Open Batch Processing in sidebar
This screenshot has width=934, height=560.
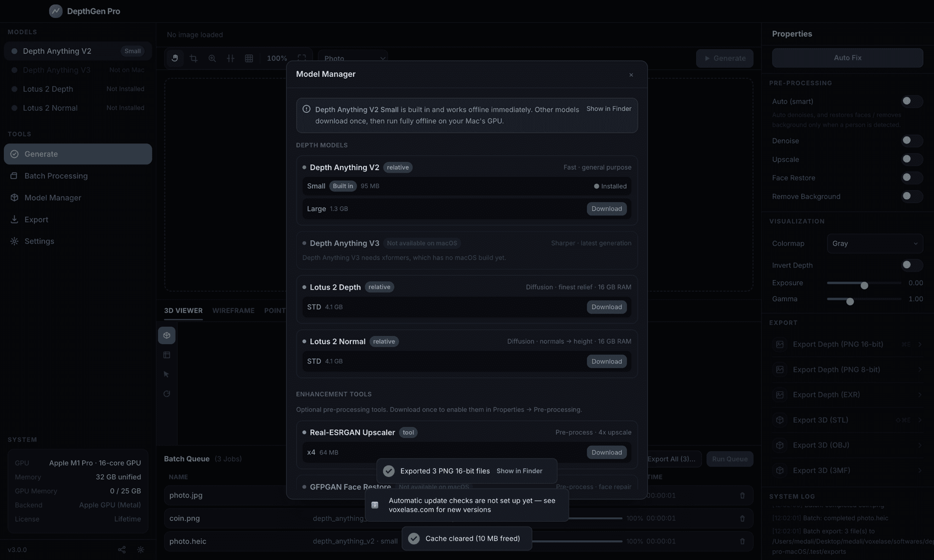[x=78, y=176]
